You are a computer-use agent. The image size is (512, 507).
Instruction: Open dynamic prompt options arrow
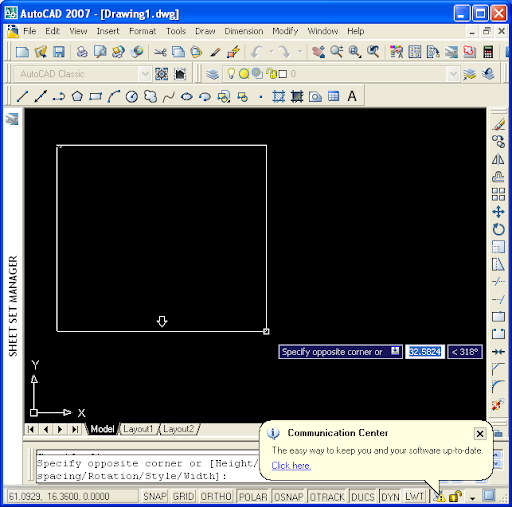(395, 351)
